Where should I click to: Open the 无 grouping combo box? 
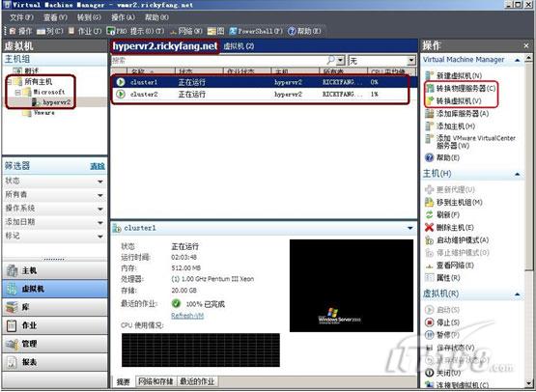click(381, 61)
